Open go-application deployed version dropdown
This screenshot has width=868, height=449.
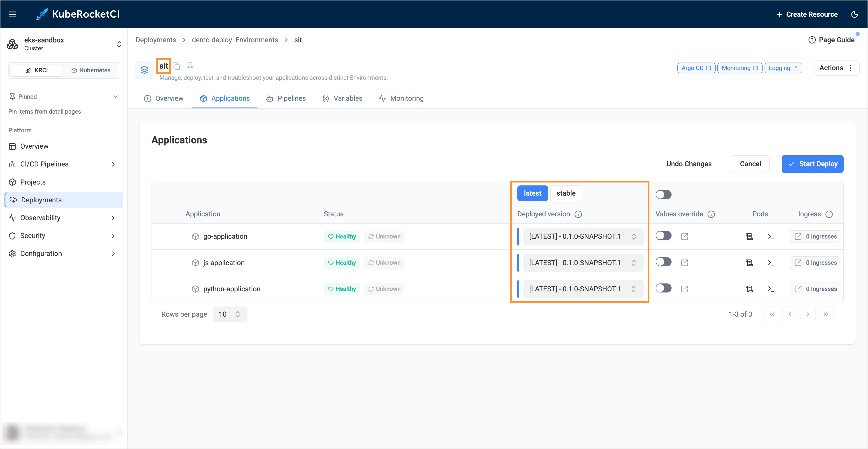tap(583, 236)
